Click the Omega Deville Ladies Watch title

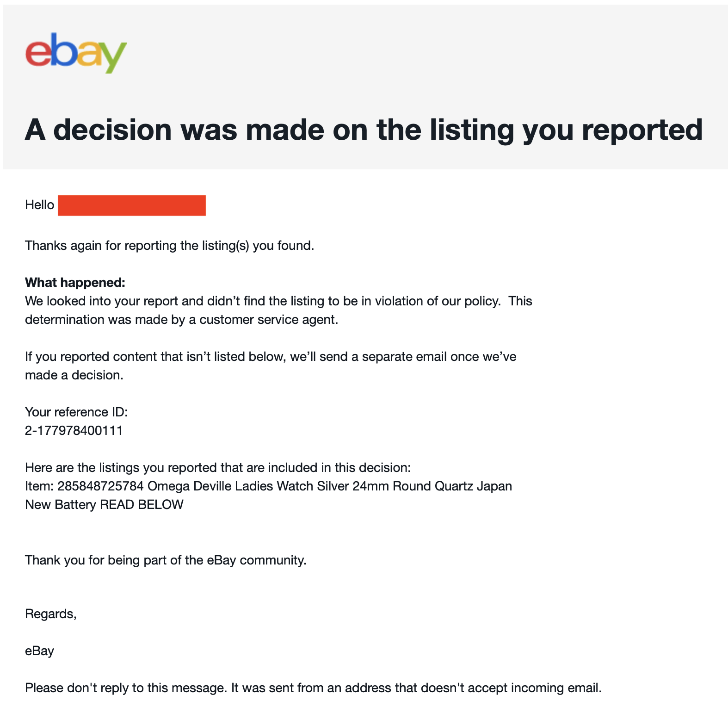coord(329,486)
